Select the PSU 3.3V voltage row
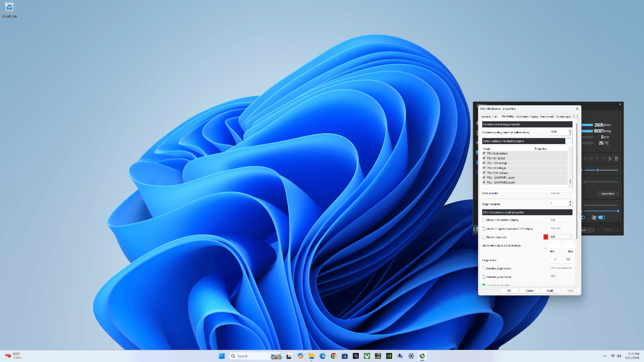Image resolution: width=644 pixels, height=362 pixels. point(525,173)
